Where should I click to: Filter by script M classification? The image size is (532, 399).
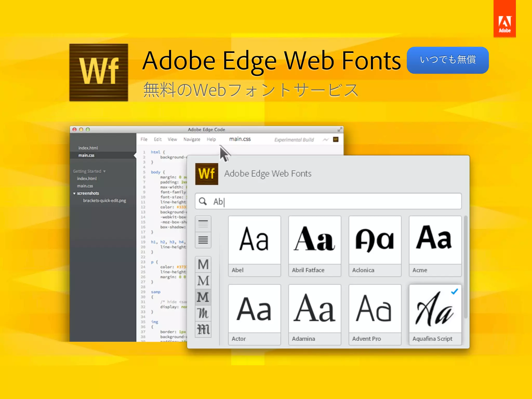(203, 313)
